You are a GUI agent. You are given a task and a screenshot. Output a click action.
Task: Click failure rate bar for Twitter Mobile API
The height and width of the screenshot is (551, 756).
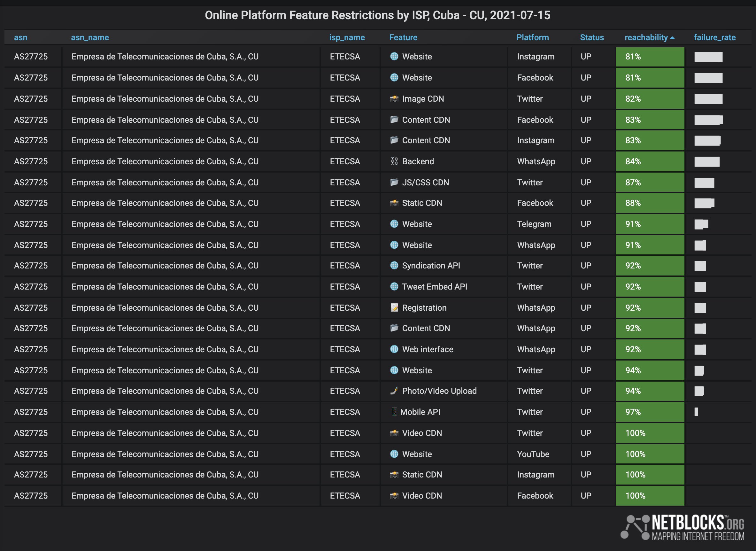click(696, 412)
